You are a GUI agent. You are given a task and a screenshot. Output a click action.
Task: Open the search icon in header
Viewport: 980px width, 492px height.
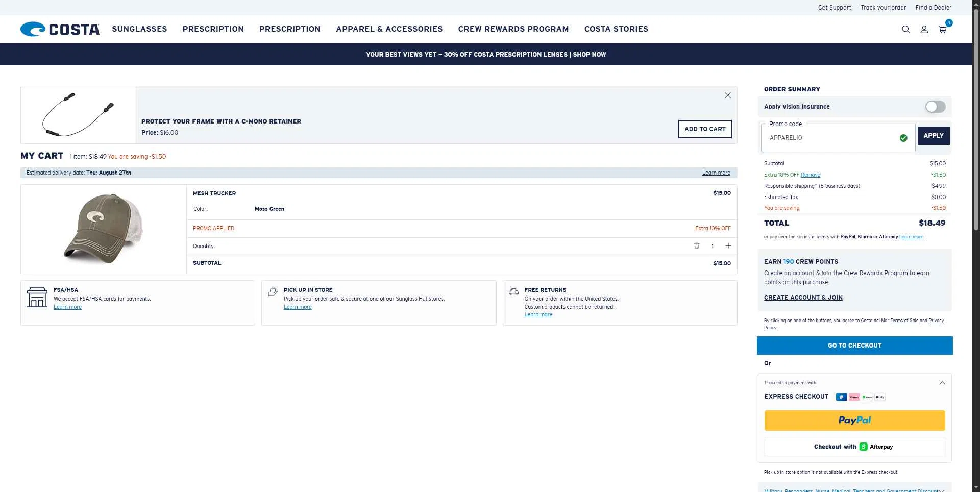[905, 30]
